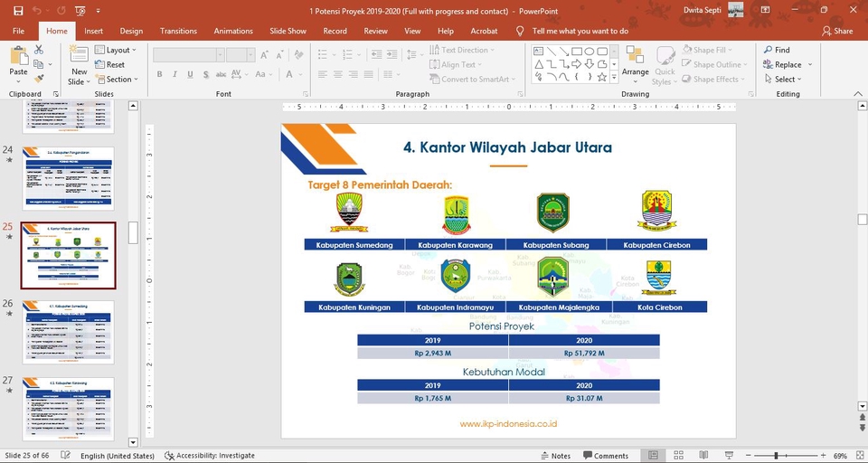Image resolution: width=868 pixels, height=463 pixels.
Task: Open the File tab
Action: (x=18, y=31)
